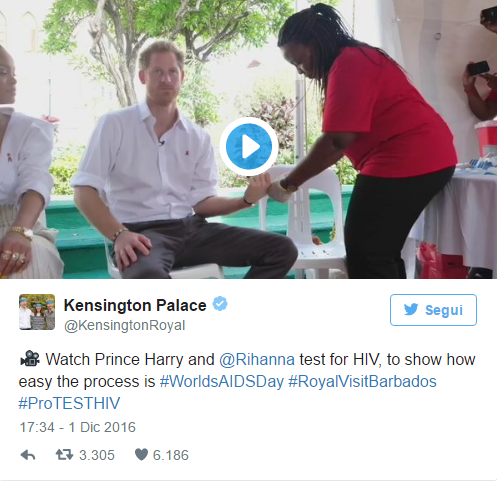This screenshot has width=497, height=486.
Task: Click the 6.186 likes count
Action: pyautogui.click(x=171, y=455)
